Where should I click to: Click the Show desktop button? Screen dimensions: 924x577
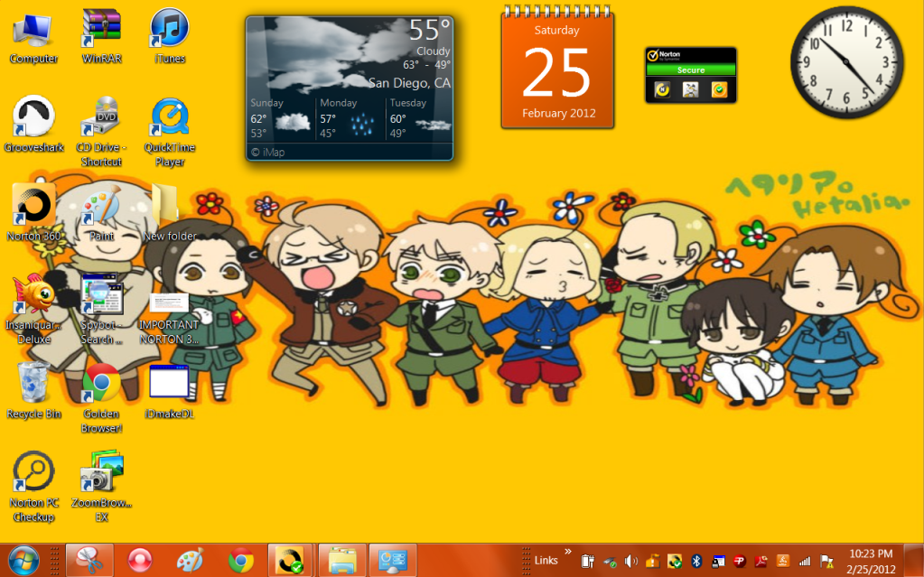[x=915, y=561]
